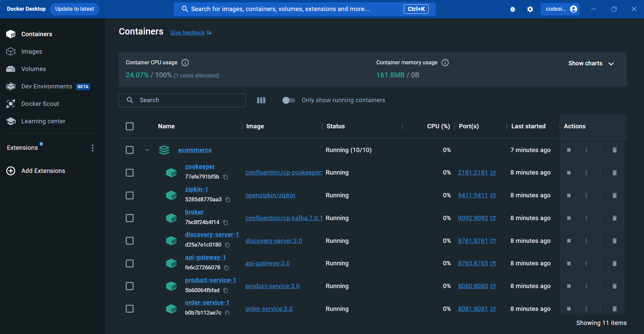Open more actions for api-gateway-1

point(586,264)
